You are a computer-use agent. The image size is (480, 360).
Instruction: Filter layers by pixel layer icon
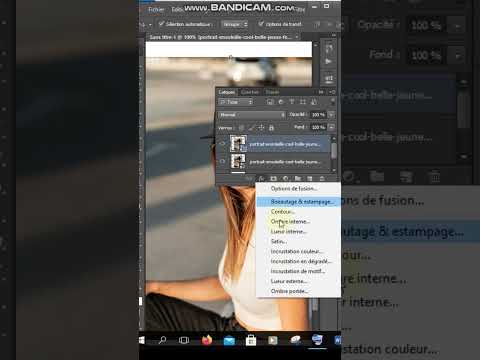tap(270, 102)
